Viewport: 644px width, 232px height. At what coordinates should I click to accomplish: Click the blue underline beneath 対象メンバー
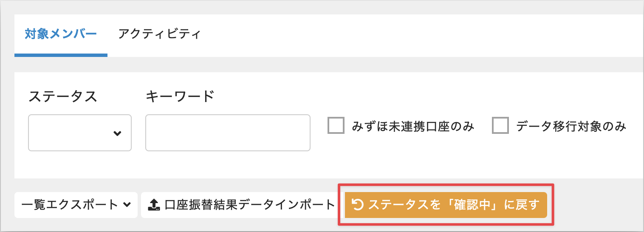[61, 55]
